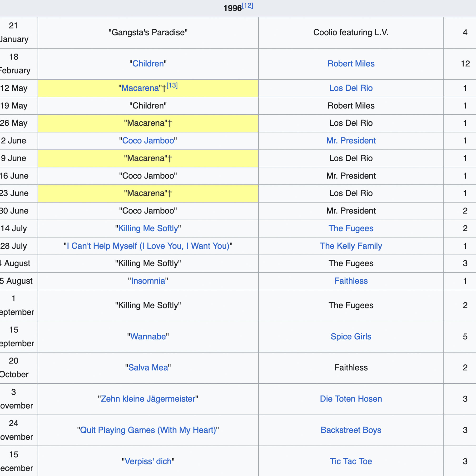Click the 9 June Macarena yellow cell

point(148,158)
